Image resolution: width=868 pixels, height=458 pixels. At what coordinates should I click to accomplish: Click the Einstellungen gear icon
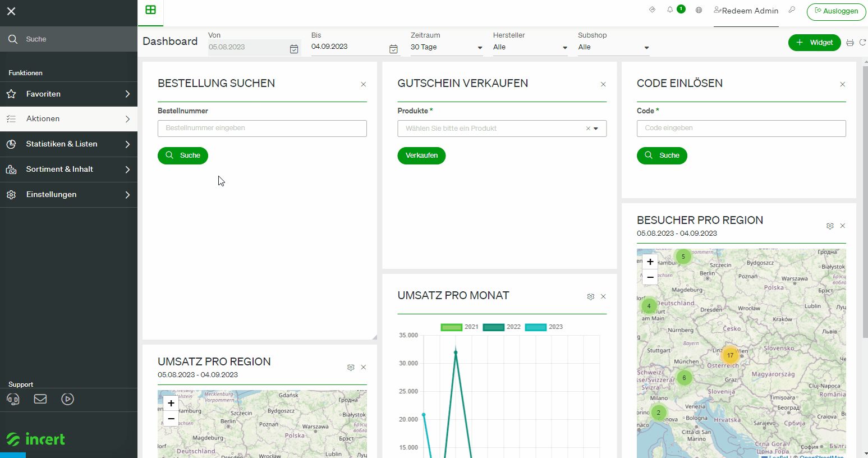[x=11, y=195]
